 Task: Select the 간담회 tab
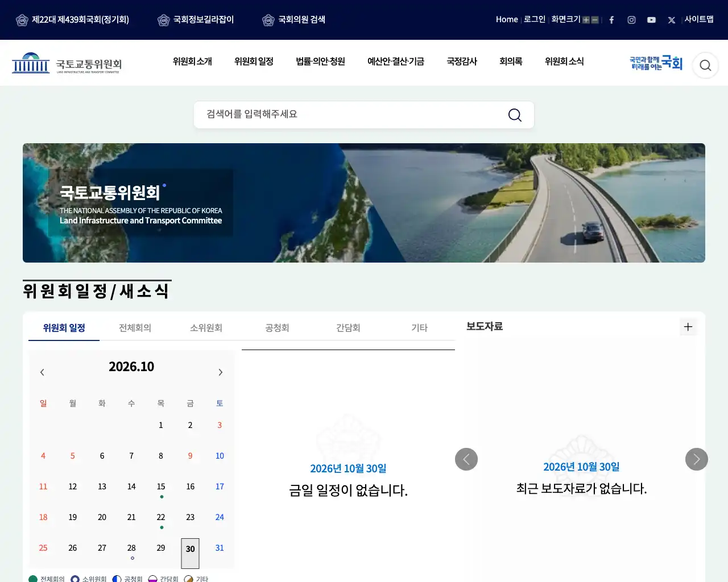click(x=348, y=328)
